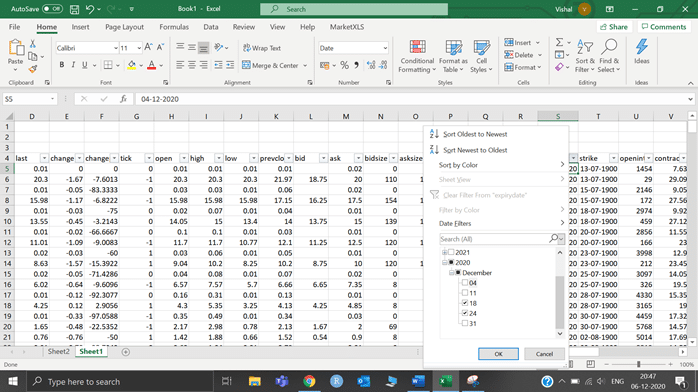The image size is (698, 392).
Task: Open the Data tab
Action: pyautogui.click(x=211, y=27)
